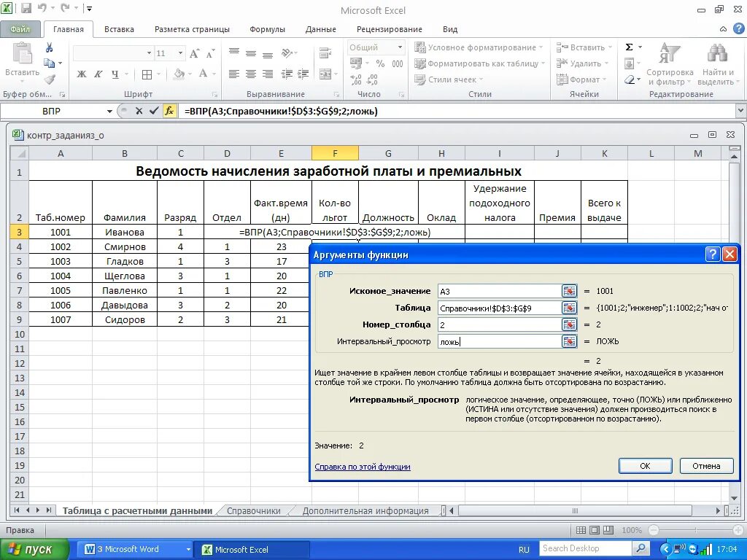Expand the formula bar

(x=741, y=111)
